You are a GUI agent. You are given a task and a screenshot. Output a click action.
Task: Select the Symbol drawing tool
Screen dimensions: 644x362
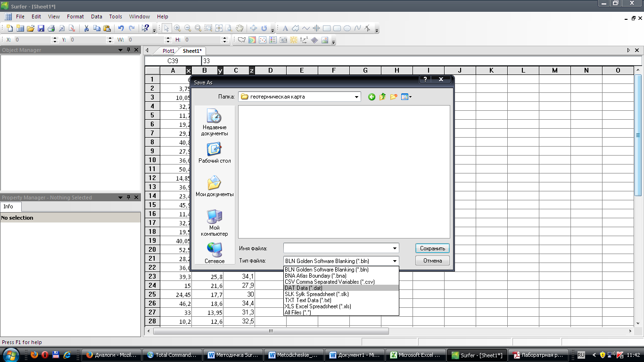(x=316, y=28)
